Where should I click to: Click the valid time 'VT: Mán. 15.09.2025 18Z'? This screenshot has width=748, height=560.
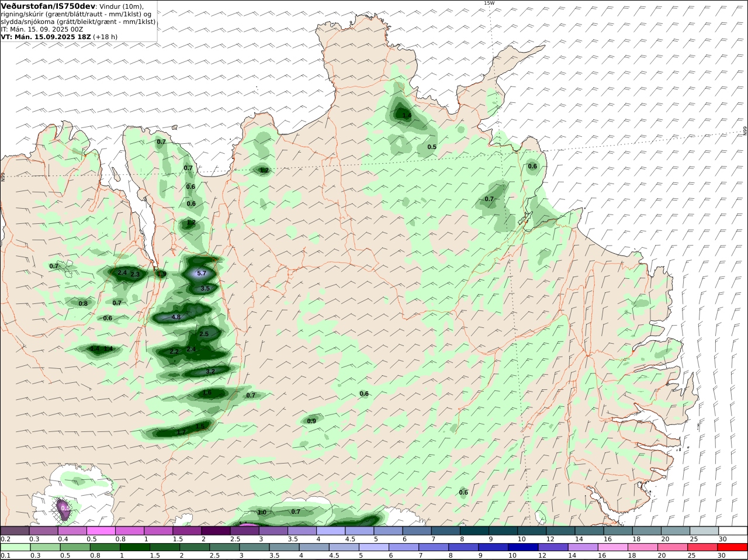46,37
